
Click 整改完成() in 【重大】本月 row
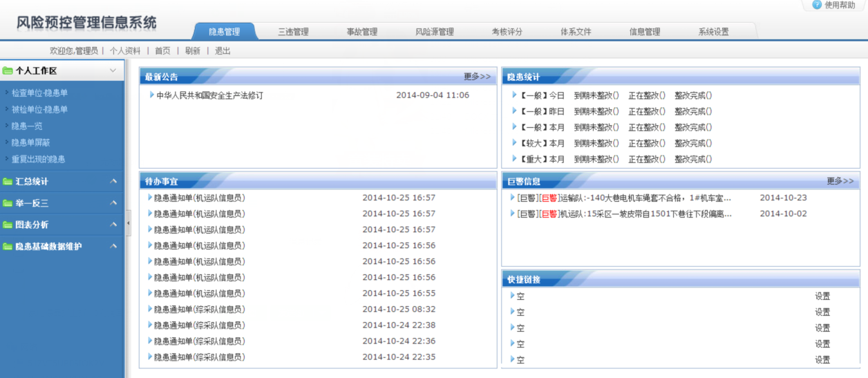click(x=693, y=159)
